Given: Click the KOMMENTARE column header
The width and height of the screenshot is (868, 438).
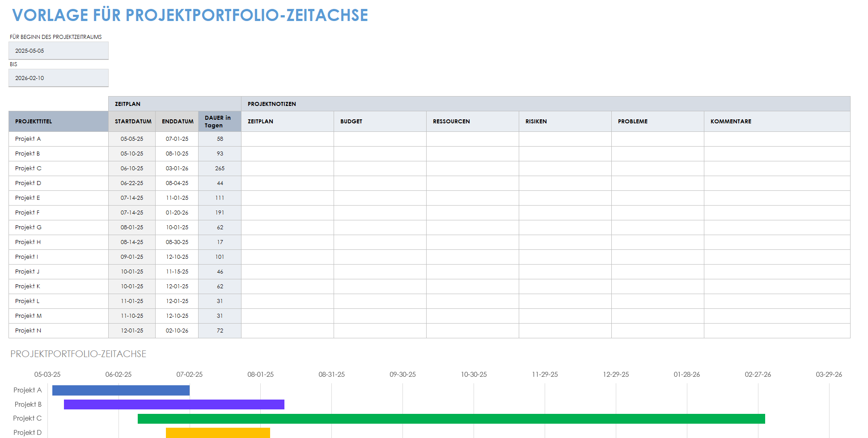Looking at the screenshot, I should pyautogui.click(x=777, y=121).
